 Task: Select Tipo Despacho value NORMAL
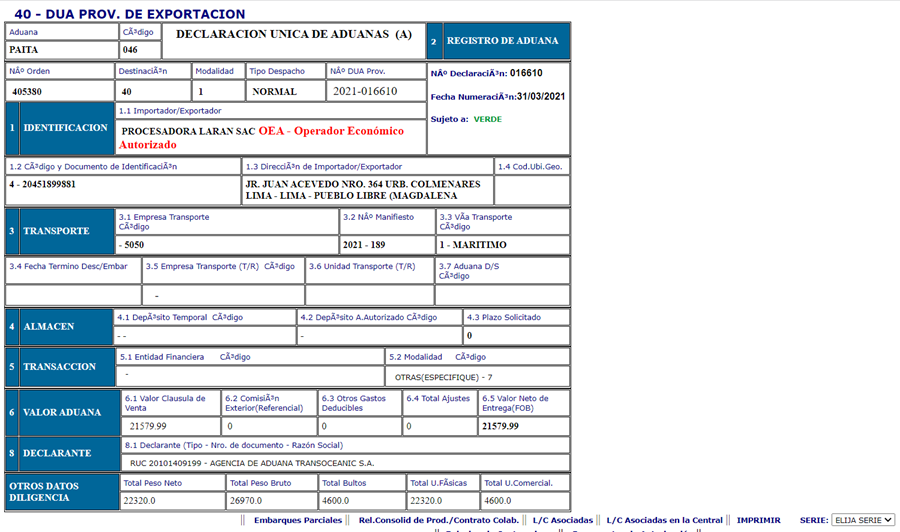(274, 92)
